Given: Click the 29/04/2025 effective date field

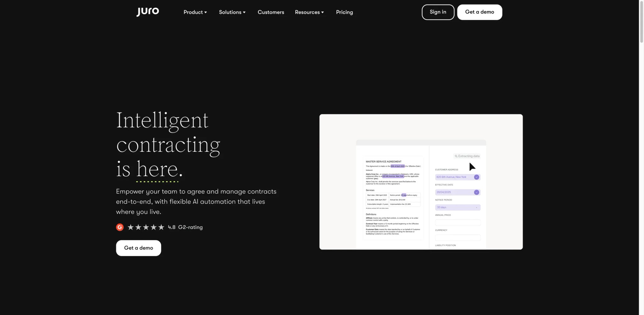Looking at the screenshot, I should [458, 192].
